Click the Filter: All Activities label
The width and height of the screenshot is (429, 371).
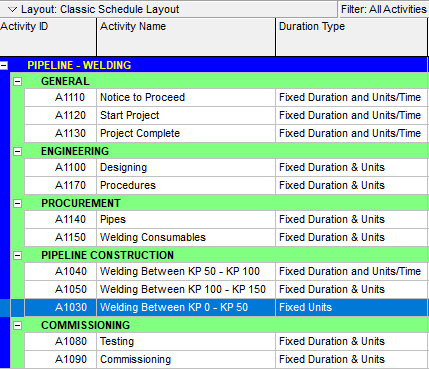tap(384, 9)
